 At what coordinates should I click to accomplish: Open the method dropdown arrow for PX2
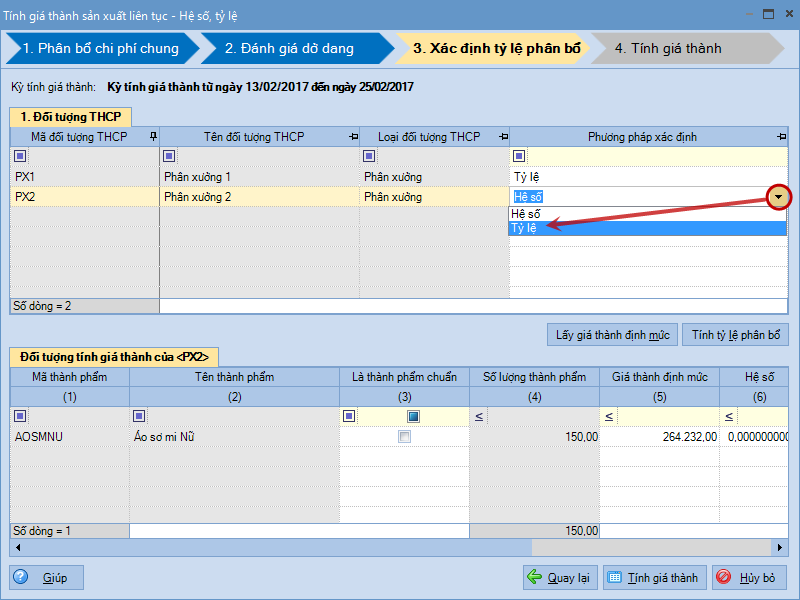[x=779, y=197]
